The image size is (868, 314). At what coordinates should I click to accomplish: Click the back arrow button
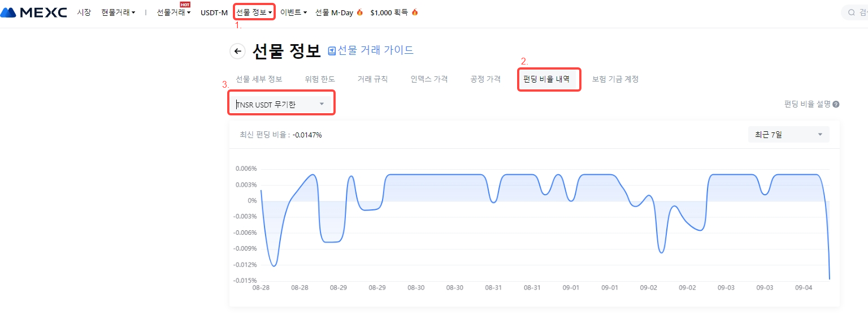point(238,51)
